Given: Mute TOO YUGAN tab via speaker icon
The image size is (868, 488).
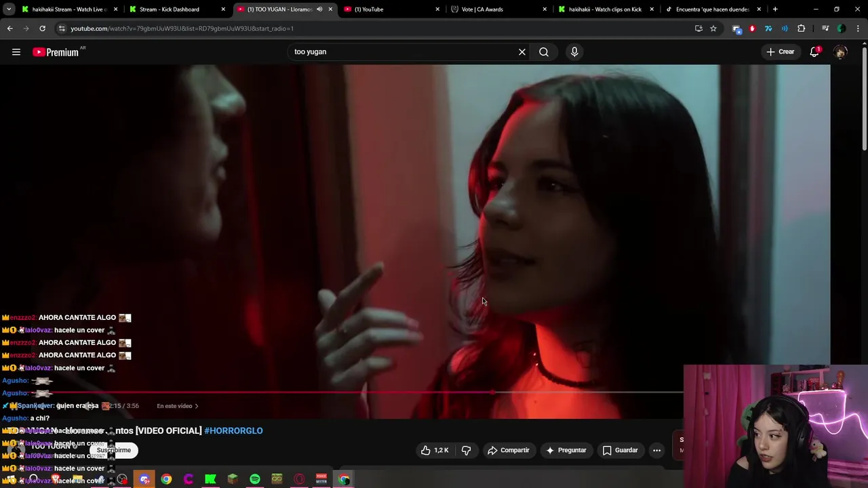Looking at the screenshot, I should [x=319, y=9].
